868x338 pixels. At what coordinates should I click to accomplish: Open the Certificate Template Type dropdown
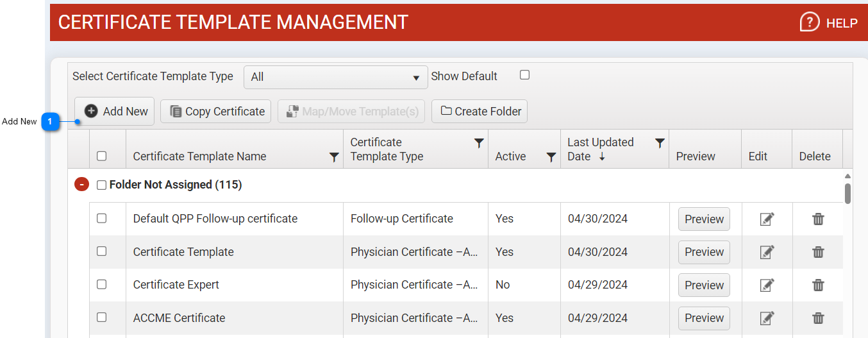[x=335, y=77]
